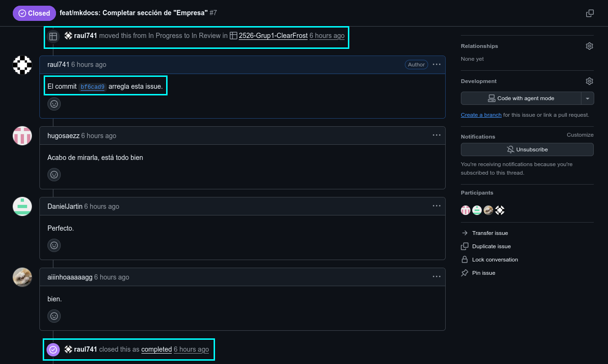Open 2526-Grup1-ClearFrost project link
The image size is (608, 364).
[x=273, y=36]
